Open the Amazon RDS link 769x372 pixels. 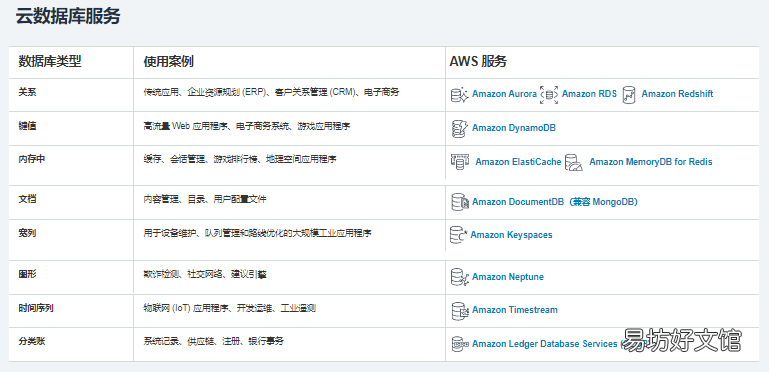[x=589, y=94]
